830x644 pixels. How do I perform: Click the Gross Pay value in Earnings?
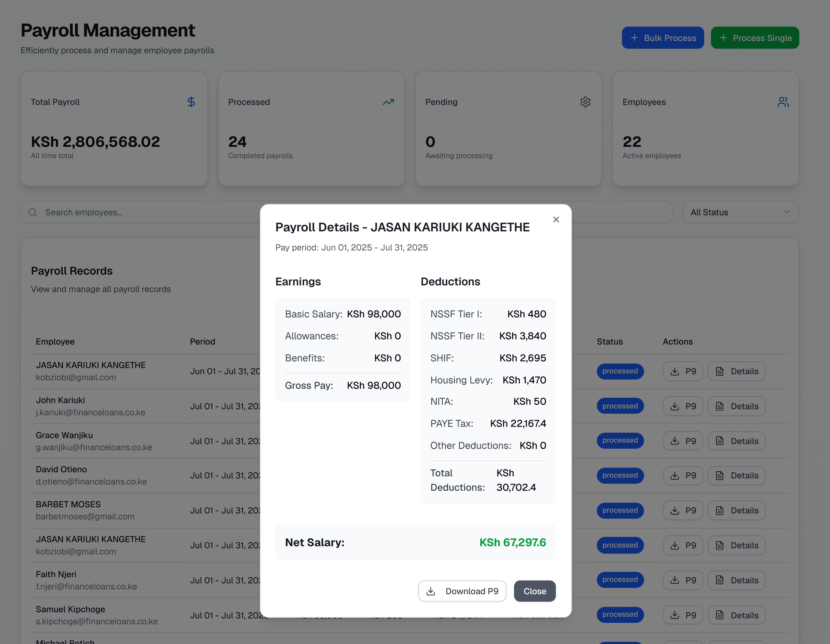coord(373,386)
